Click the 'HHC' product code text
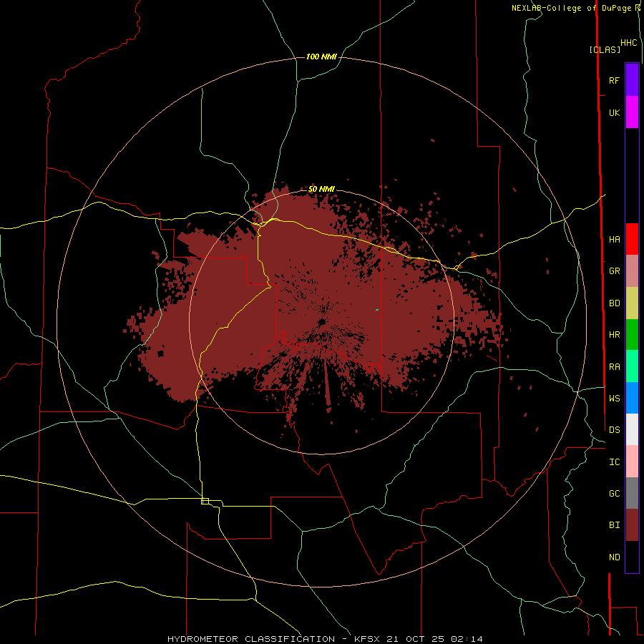Screen dimensions: 644x644 628,43
